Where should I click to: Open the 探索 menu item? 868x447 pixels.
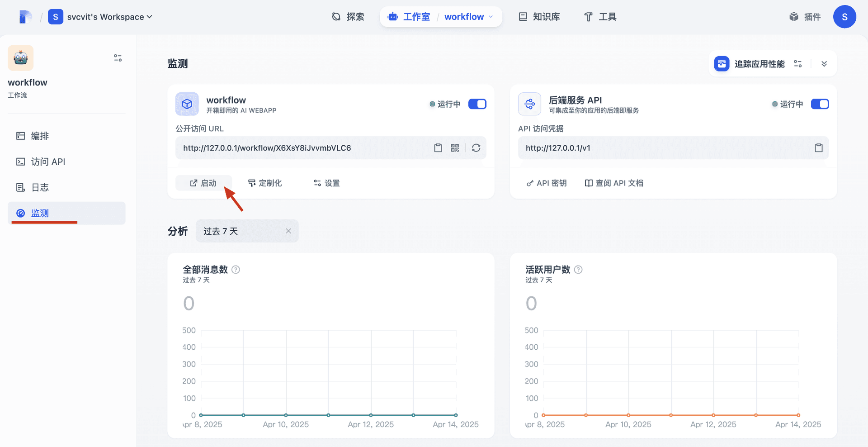click(348, 16)
